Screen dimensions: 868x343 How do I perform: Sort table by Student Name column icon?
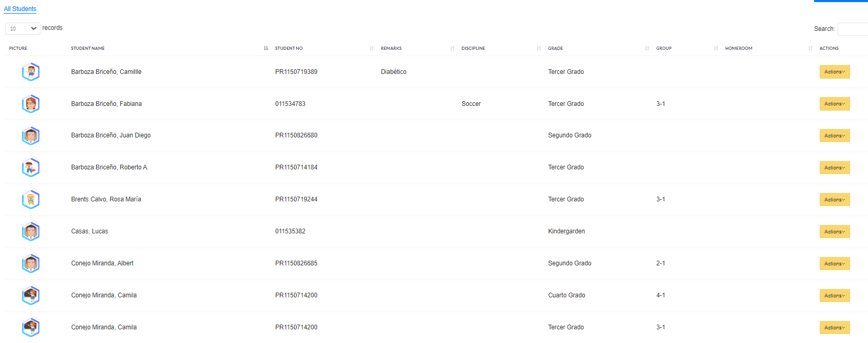coord(266,48)
